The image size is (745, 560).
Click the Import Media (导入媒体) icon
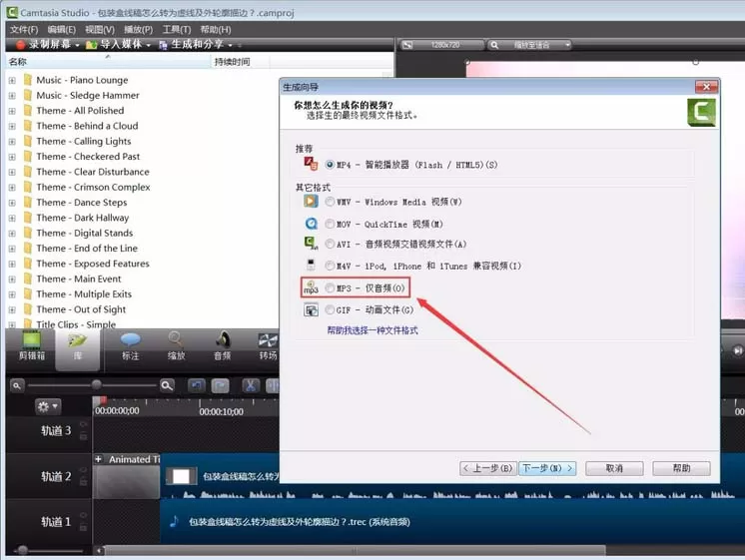[x=91, y=45]
